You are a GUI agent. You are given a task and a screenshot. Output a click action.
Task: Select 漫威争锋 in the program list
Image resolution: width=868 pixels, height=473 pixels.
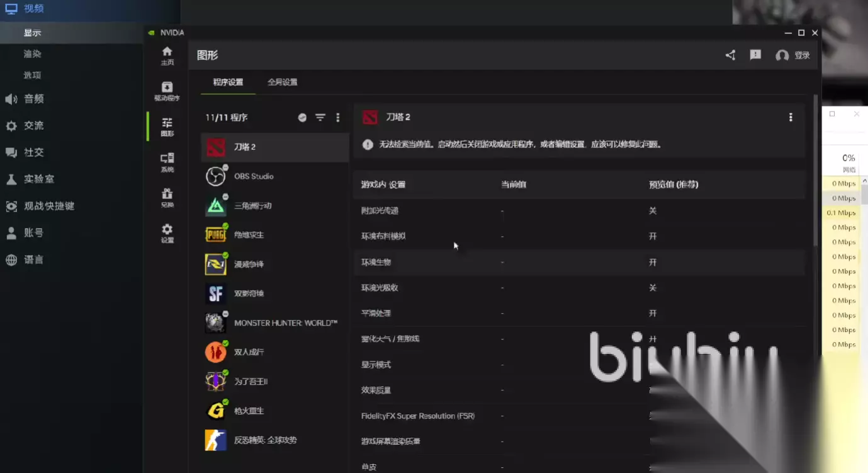[274, 265]
